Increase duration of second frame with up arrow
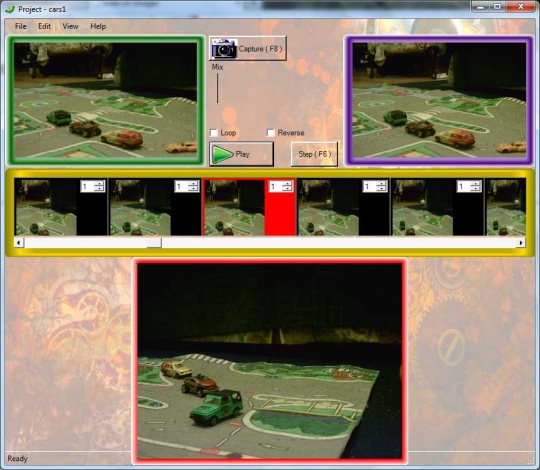Viewport: 540px width, 470px height. (194, 184)
